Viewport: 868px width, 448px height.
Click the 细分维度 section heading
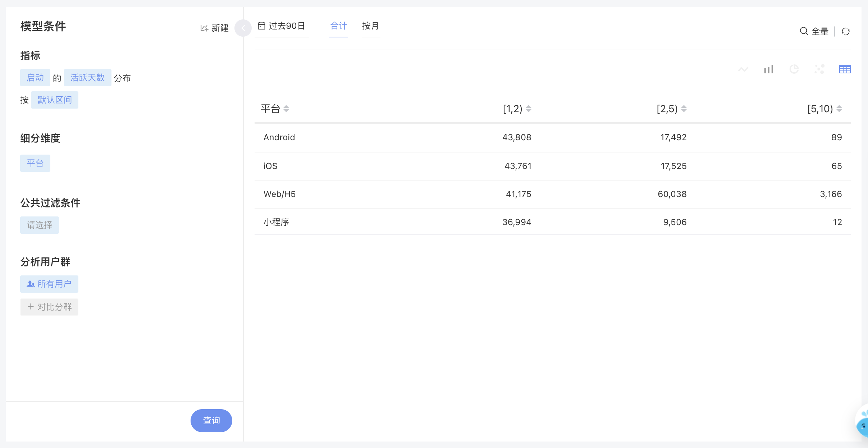pyautogui.click(x=40, y=138)
